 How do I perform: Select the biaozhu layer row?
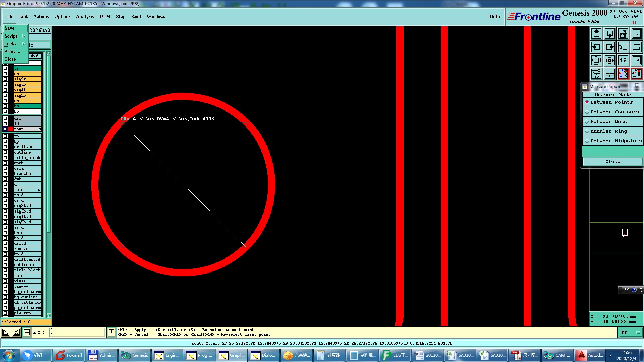pyautogui.click(x=27, y=174)
